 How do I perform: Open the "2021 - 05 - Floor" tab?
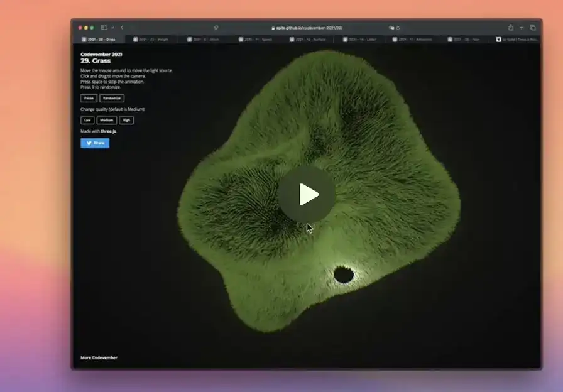click(464, 40)
